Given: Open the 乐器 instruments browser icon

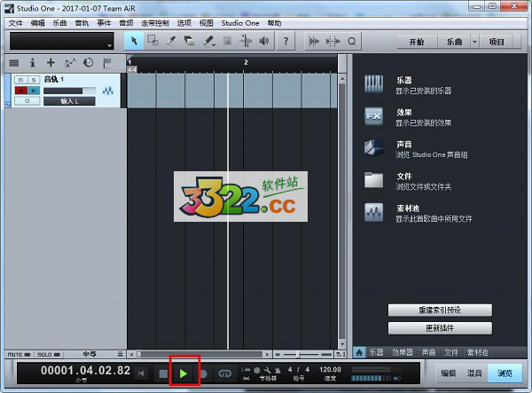Looking at the screenshot, I should pyautogui.click(x=373, y=84).
